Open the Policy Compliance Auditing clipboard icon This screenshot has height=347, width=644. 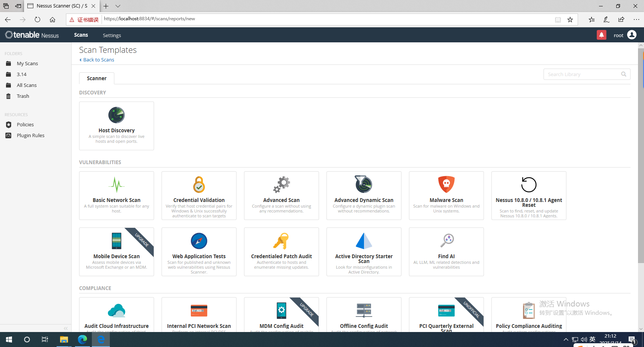(x=529, y=311)
